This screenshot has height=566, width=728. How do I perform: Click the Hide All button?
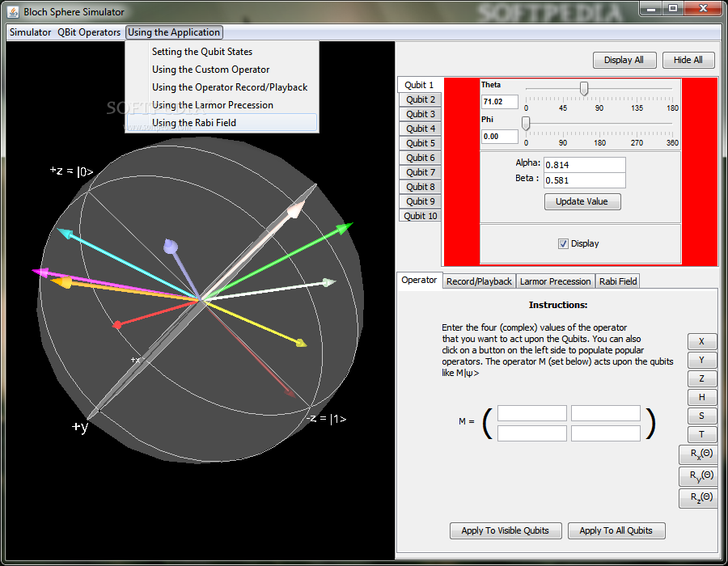click(688, 60)
